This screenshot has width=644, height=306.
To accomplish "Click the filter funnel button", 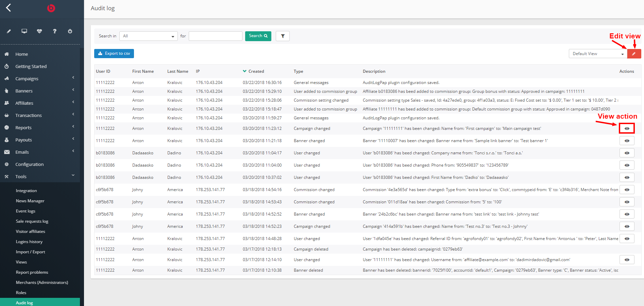I will [283, 36].
